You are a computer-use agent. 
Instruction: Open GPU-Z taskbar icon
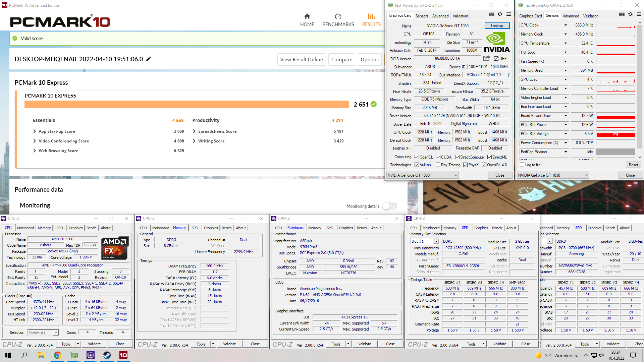(74, 355)
